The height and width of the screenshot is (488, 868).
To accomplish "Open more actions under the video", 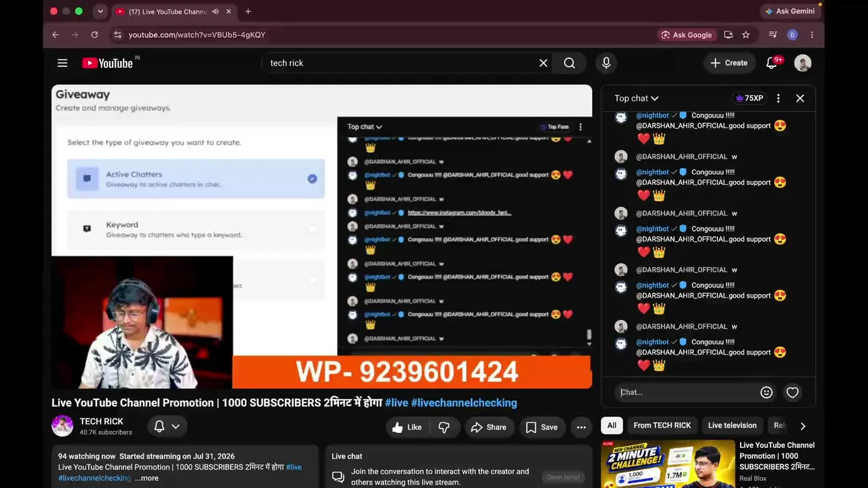I will (x=581, y=427).
